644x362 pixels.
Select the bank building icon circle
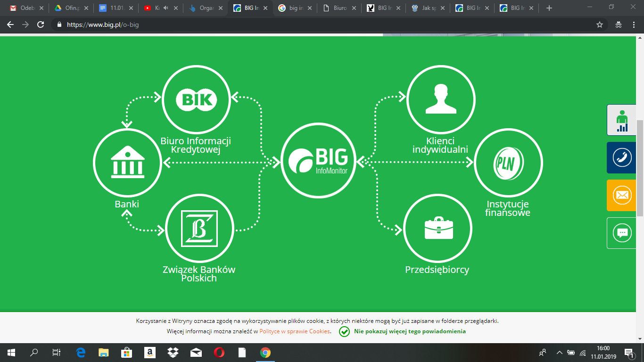[127, 163]
